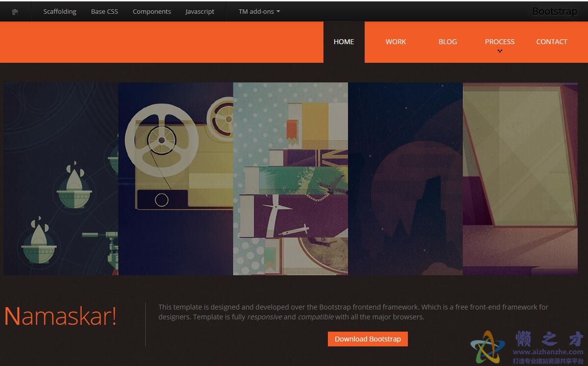Open the Components page
The height and width of the screenshot is (366, 588).
(x=152, y=12)
